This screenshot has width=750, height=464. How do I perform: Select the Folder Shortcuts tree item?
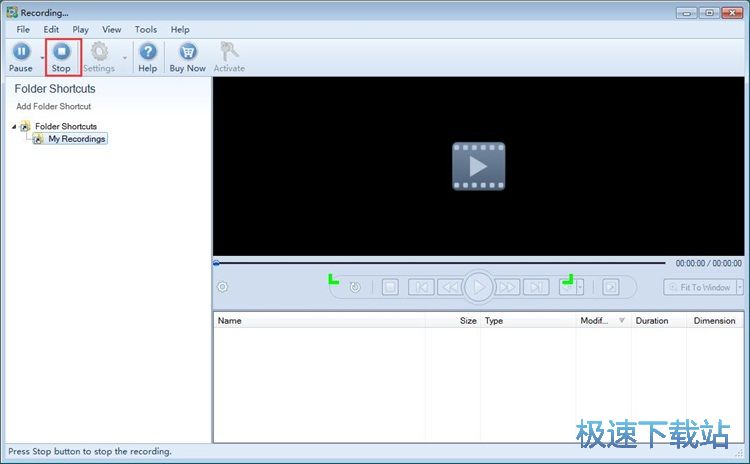[66, 126]
